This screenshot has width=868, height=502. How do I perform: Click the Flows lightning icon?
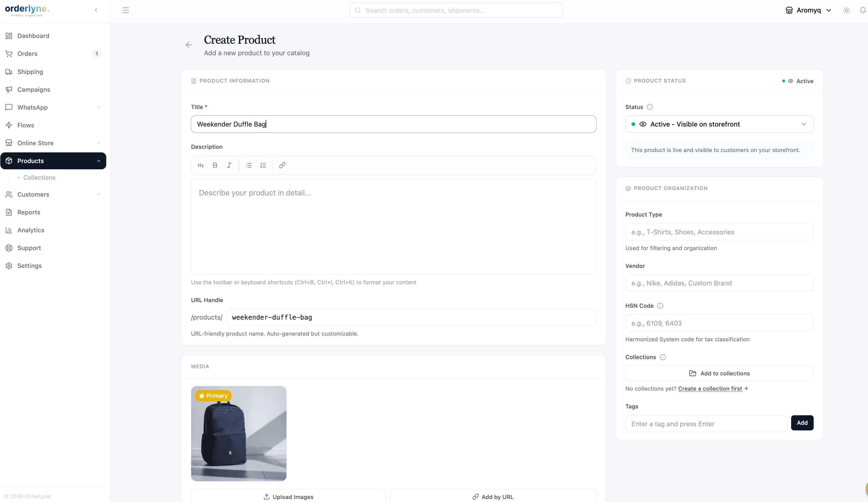9,125
